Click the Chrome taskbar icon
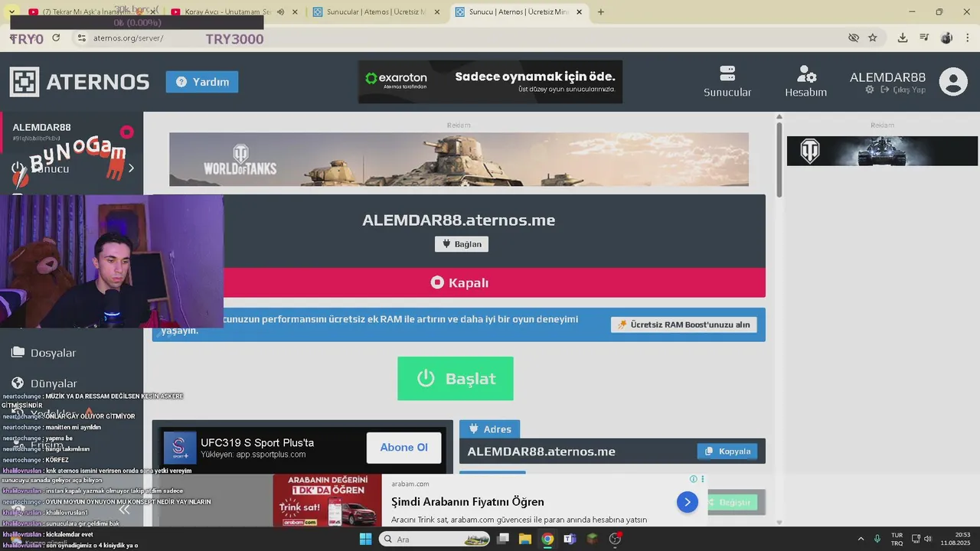 [x=547, y=539]
